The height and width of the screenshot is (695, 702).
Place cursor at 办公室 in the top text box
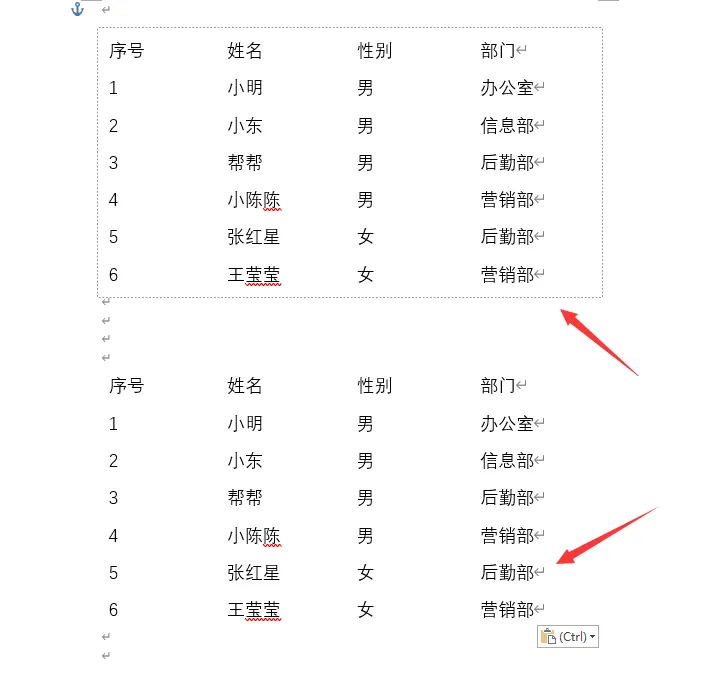point(507,88)
